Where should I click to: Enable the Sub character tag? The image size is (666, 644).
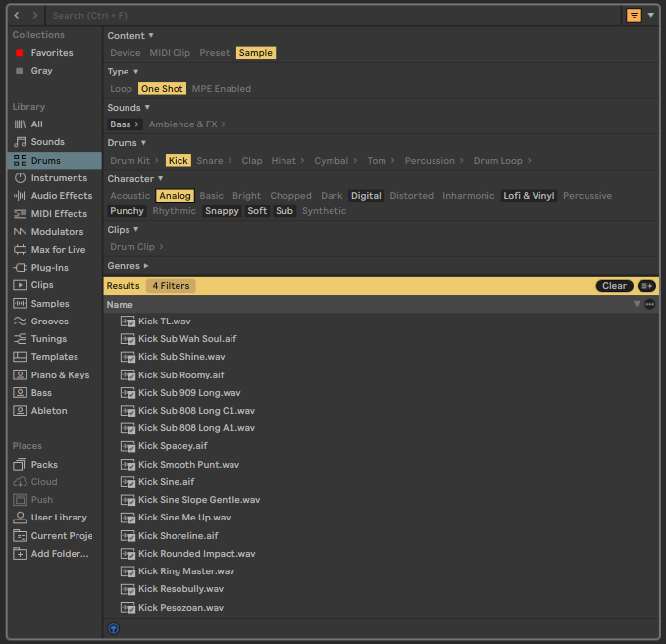click(x=284, y=211)
